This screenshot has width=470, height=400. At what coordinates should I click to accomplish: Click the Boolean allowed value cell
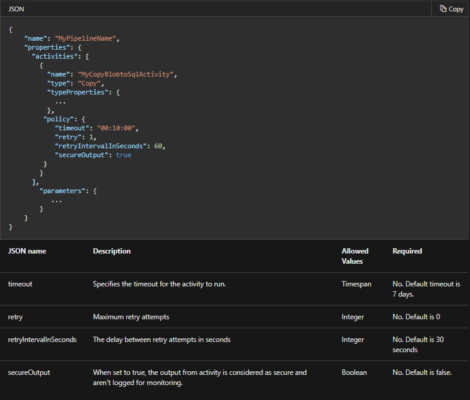(x=354, y=372)
